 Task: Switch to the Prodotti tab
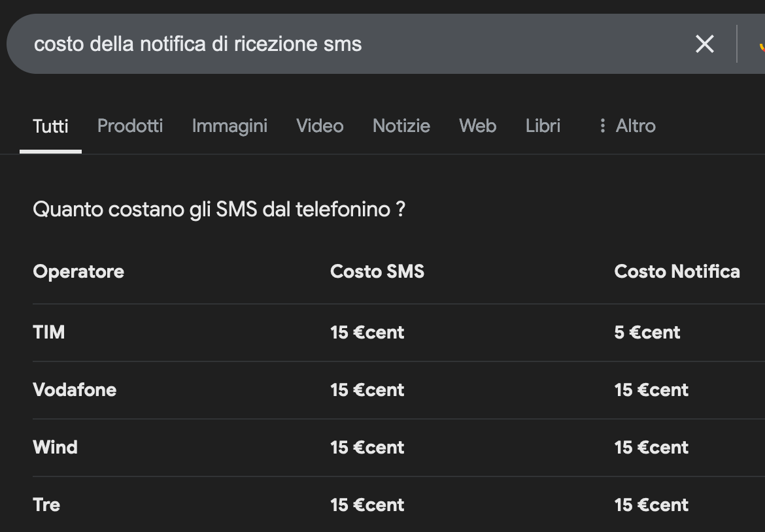point(130,125)
